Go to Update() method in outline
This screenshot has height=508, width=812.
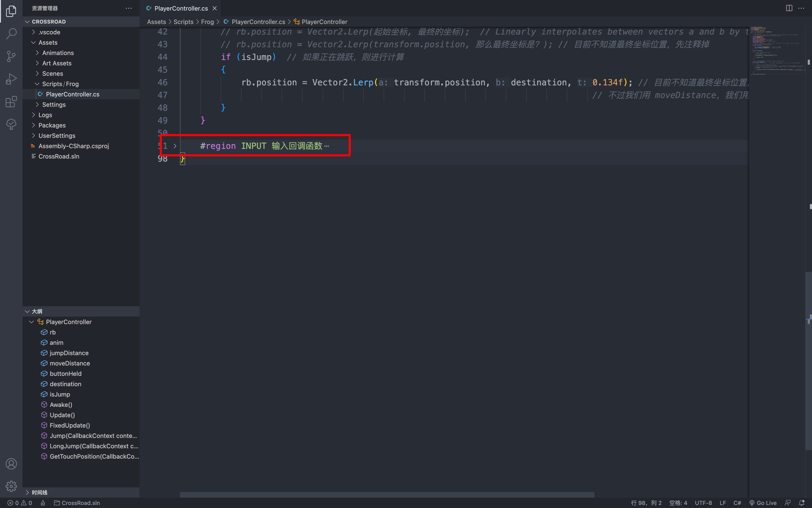click(x=81, y=415)
